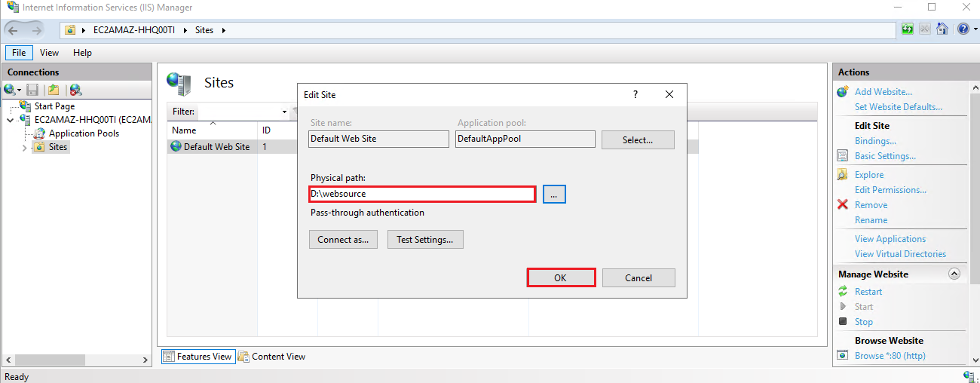Click the ID column header
The image size is (980, 383).
click(287, 130)
